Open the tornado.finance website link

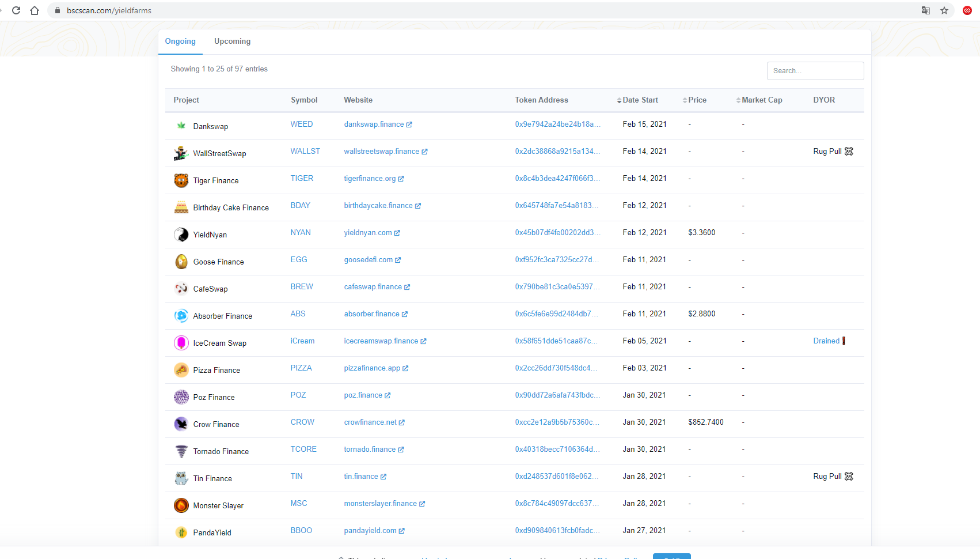click(x=374, y=449)
